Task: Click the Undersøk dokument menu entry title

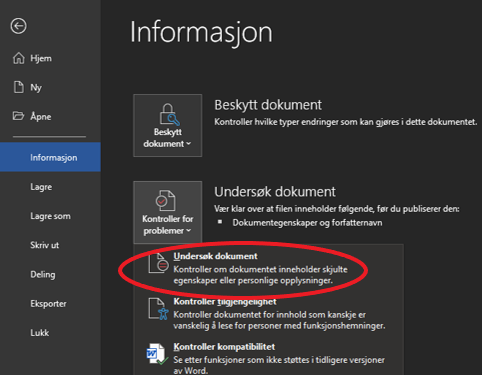Action: click(215, 256)
